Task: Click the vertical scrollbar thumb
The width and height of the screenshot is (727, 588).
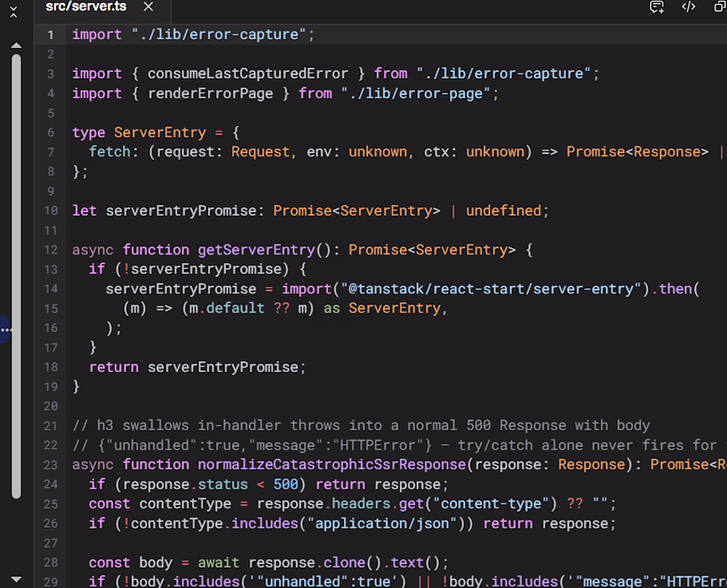Action: coord(16,277)
